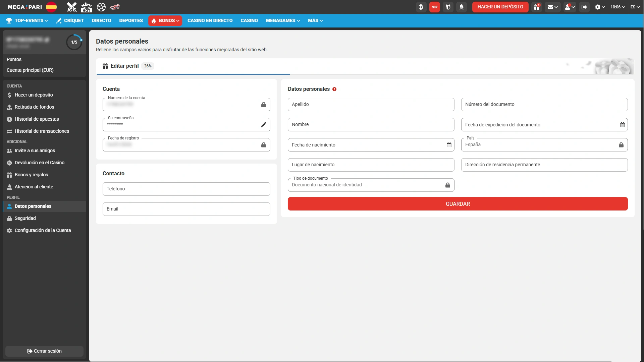Screen dimensions: 644x362
Task: Open the user profile dropdown
Action: [570, 7]
